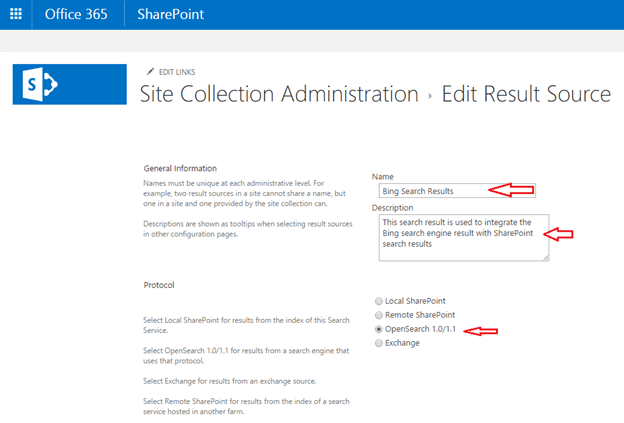
Task: Click the Protocol section heading
Action: pyautogui.click(x=162, y=285)
